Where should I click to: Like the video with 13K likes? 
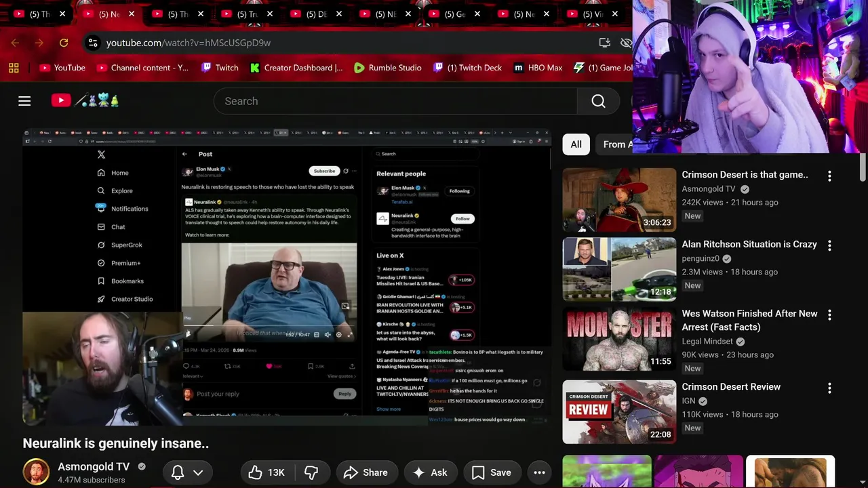pos(266,472)
